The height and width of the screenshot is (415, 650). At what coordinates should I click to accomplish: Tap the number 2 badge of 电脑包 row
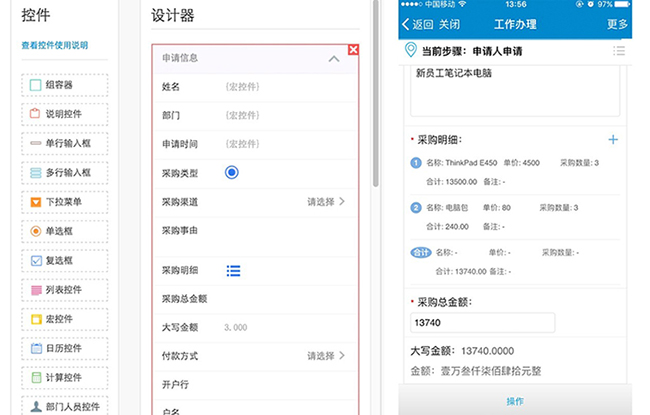pyautogui.click(x=416, y=208)
